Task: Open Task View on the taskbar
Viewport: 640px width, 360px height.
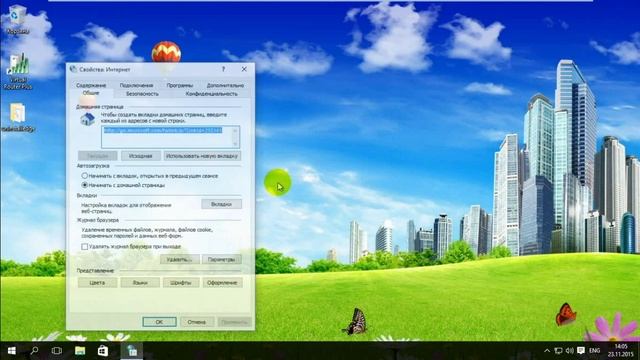Action: (57, 351)
